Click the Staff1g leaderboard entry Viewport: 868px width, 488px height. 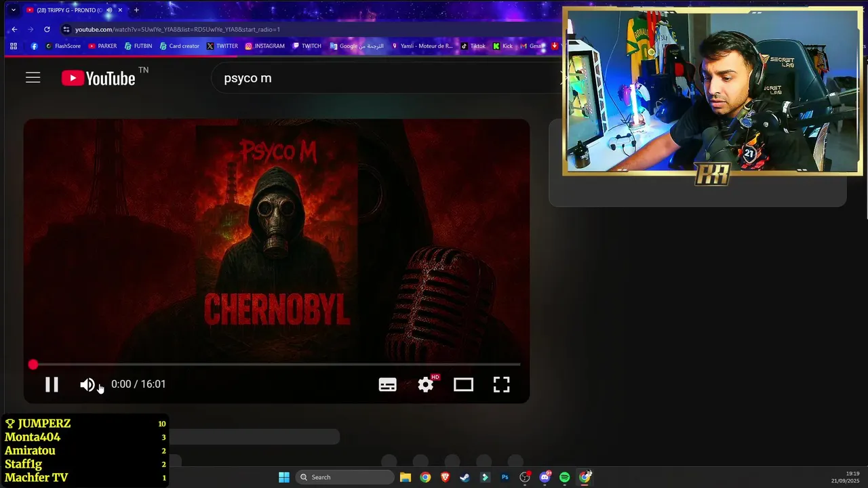click(x=85, y=464)
